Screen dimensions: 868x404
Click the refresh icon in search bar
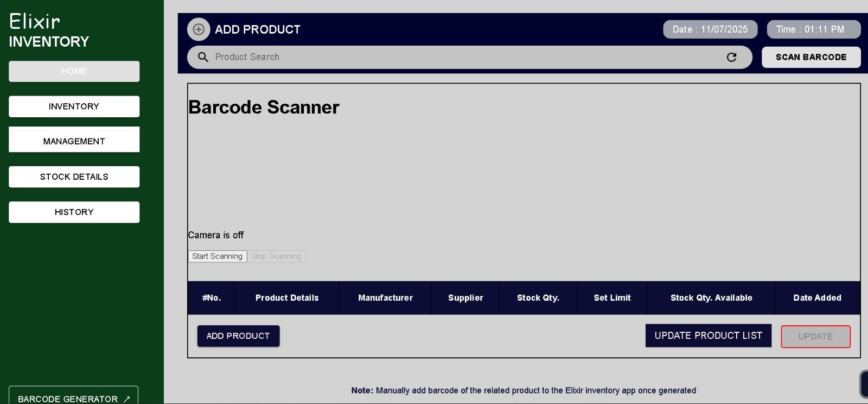[x=731, y=57]
